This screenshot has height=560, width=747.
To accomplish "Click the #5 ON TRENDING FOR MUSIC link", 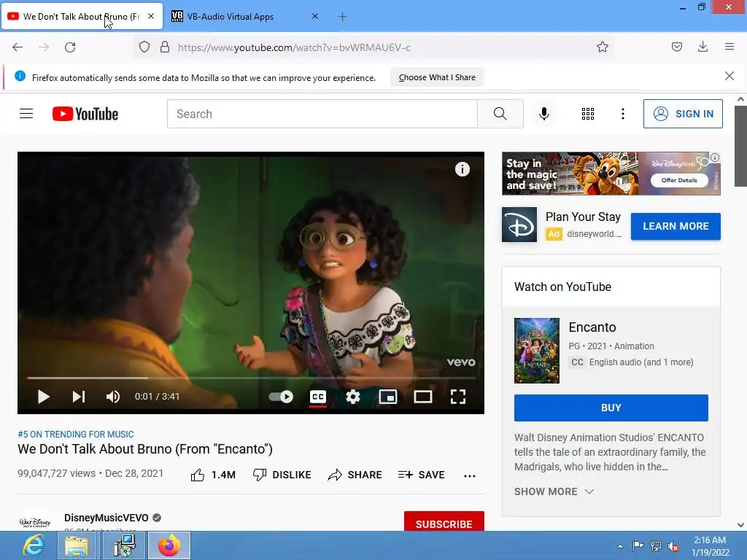I will [76, 435].
